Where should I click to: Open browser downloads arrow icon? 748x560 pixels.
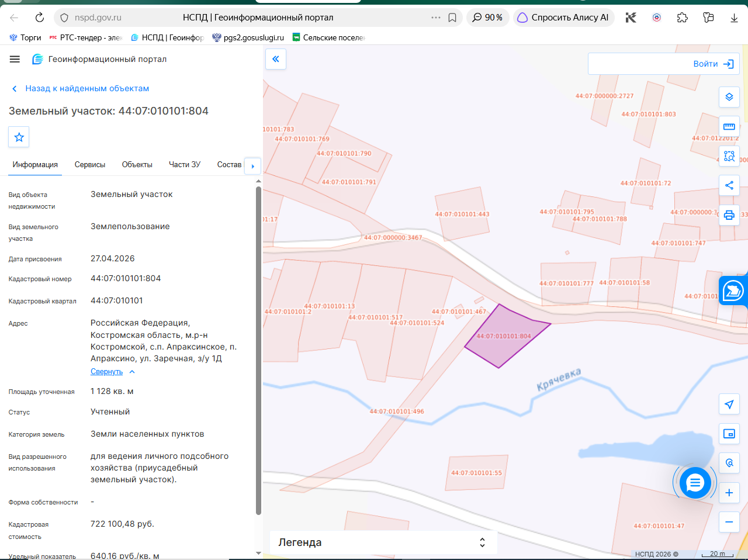pyautogui.click(x=734, y=18)
